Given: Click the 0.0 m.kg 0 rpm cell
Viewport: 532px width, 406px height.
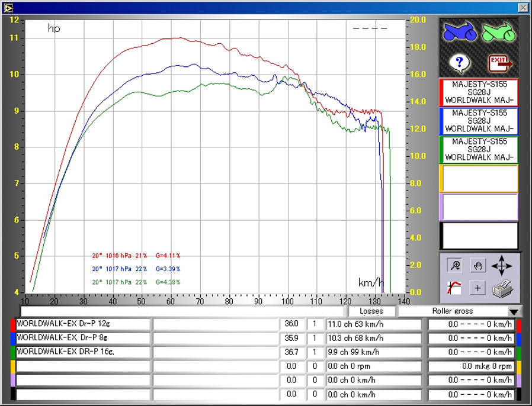Looking at the screenshot, I should pyautogui.click(x=471, y=366).
